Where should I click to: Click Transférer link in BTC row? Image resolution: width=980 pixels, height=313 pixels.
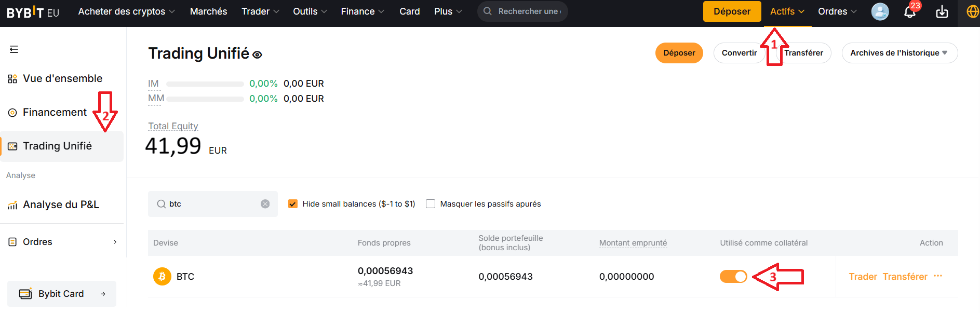coord(905,277)
